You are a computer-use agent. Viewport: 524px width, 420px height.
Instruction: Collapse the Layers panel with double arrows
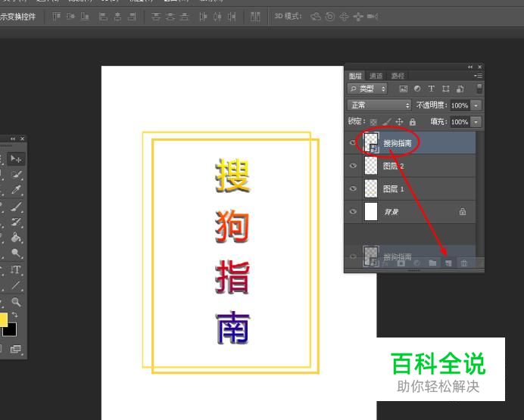[470, 67]
